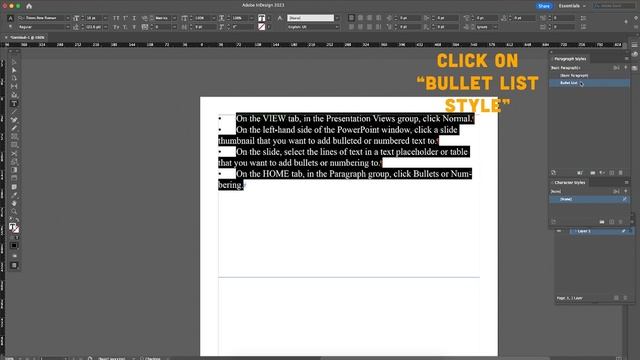This screenshot has height=360, width=640.
Task: Select the Gap tool
Action: pyautogui.click(x=14, y=87)
